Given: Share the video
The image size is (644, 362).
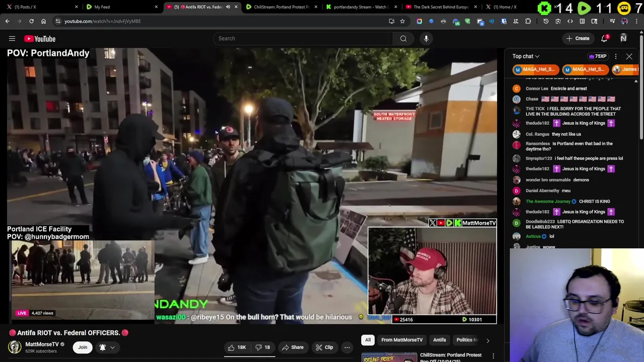Looking at the screenshot, I should [293, 347].
